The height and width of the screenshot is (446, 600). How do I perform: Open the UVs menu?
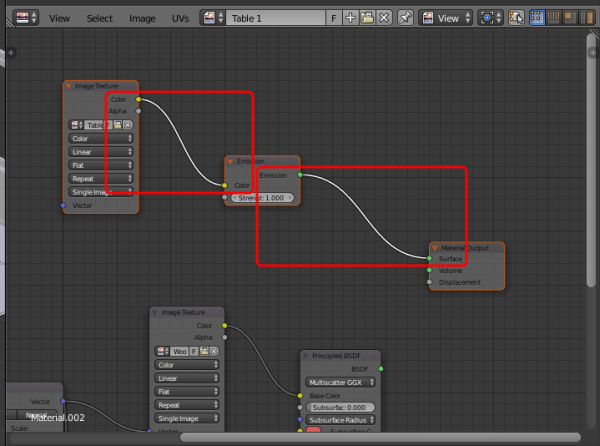pyautogui.click(x=180, y=18)
